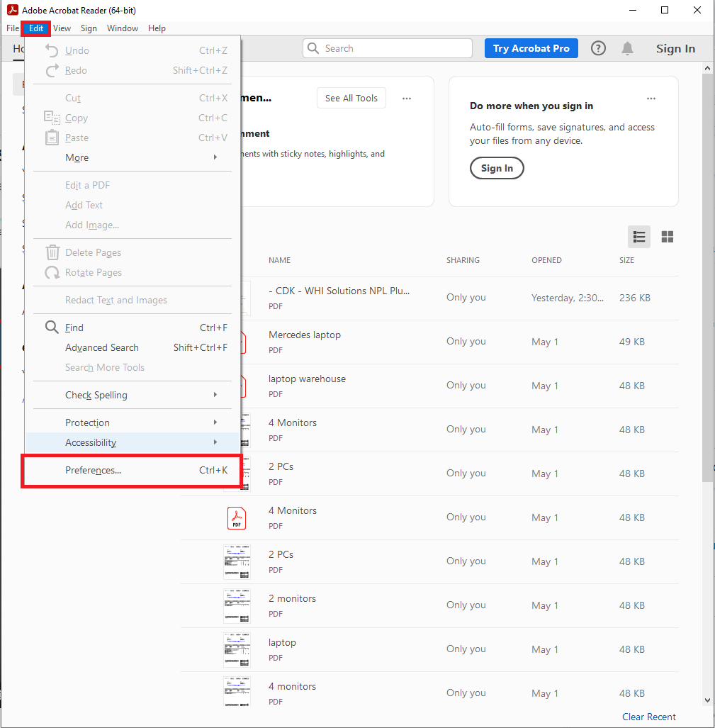715x728 pixels.
Task: Select Redact Text and Images entry
Action: (133, 300)
